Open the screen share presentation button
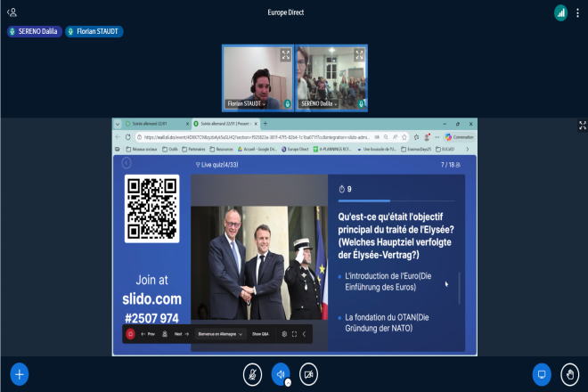The image size is (588, 392). click(541, 374)
